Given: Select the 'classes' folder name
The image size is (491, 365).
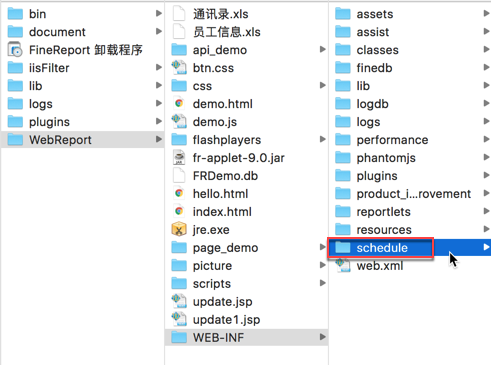Looking at the screenshot, I should [x=378, y=50].
